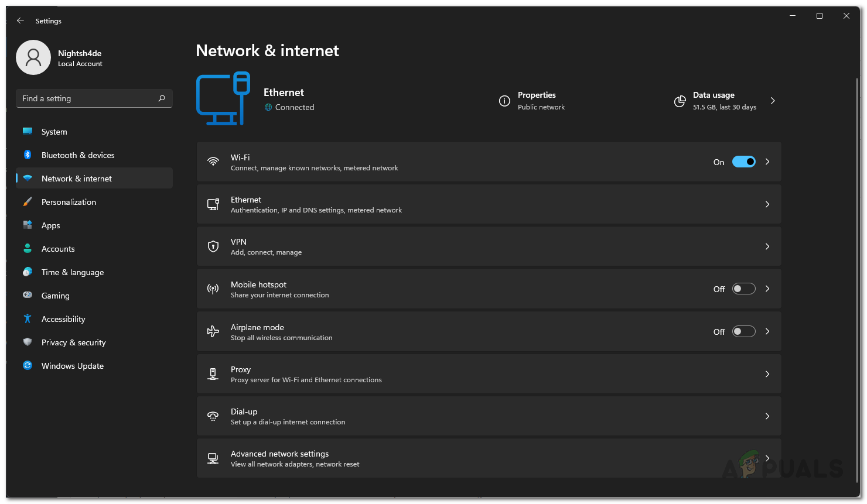Select Windows Update in the sidebar
The height and width of the screenshot is (504, 867).
pyautogui.click(x=71, y=366)
